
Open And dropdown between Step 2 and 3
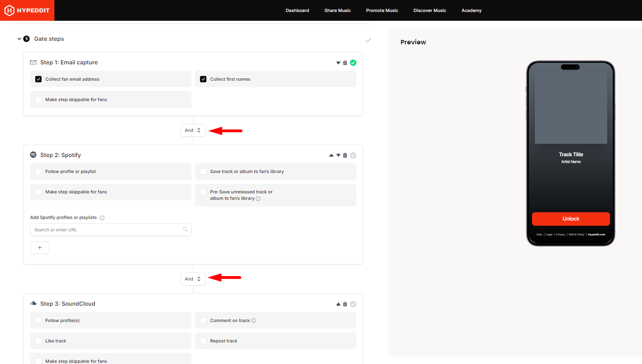click(x=193, y=279)
